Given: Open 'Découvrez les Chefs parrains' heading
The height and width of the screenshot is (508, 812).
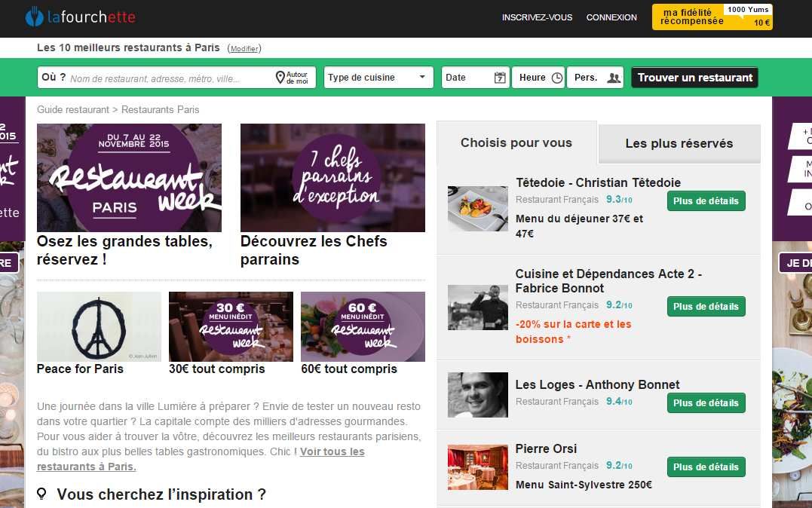Looking at the screenshot, I should click(x=314, y=250).
